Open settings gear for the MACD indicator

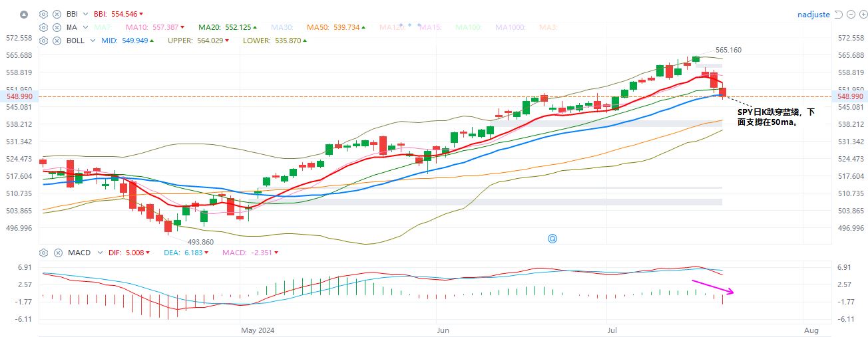(43, 253)
